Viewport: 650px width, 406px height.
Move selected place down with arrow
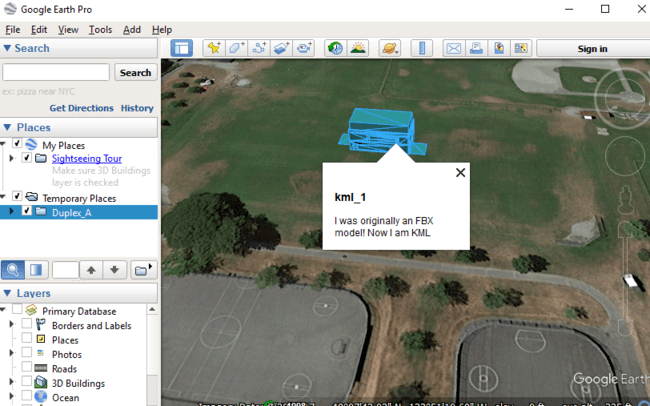[x=114, y=270]
